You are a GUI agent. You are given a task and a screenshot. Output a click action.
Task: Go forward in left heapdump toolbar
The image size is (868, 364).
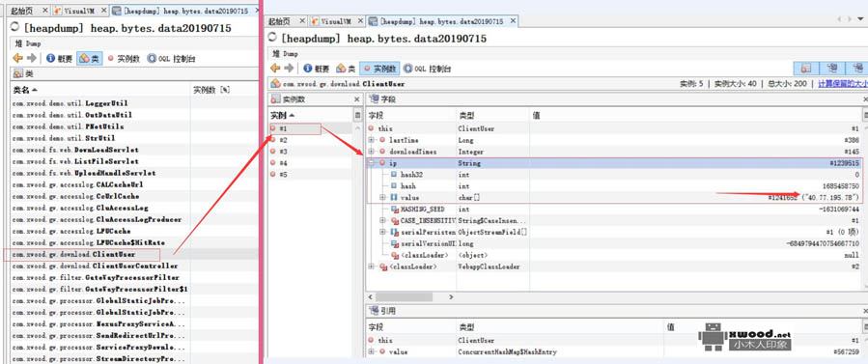click(32, 58)
